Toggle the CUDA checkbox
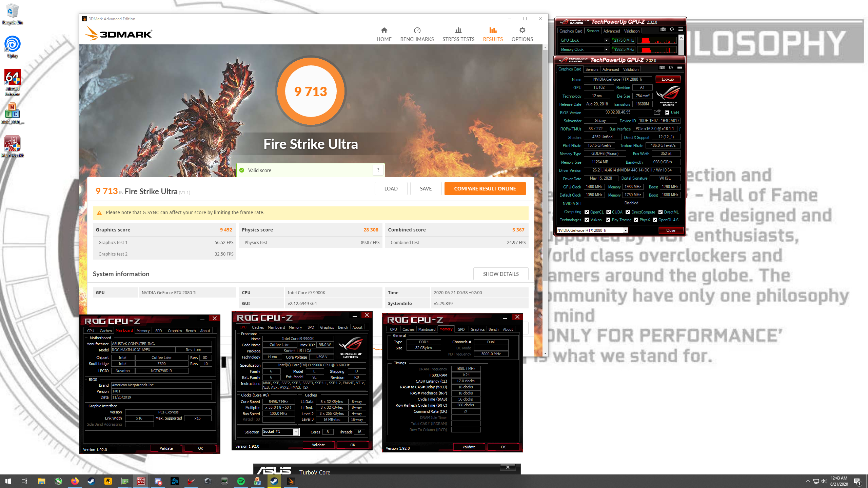The width and height of the screenshot is (868, 488). tap(608, 212)
